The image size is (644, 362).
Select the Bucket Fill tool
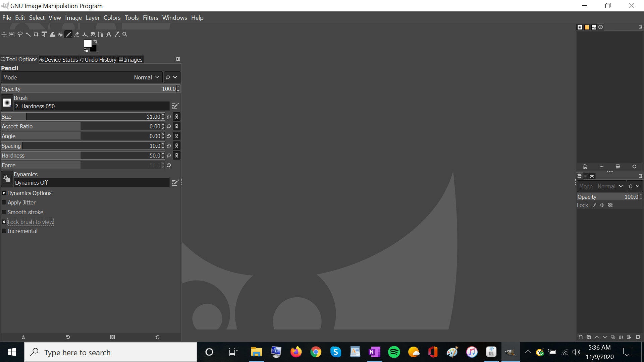coord(60,35)
